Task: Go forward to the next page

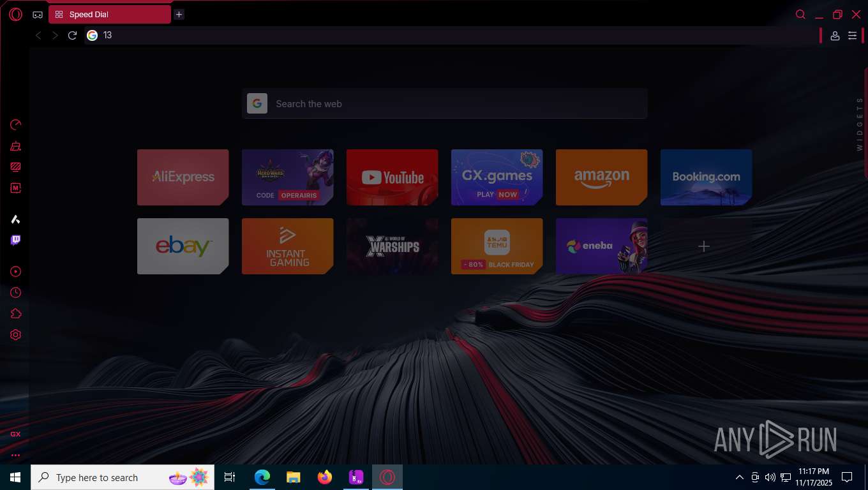Action: point(55,35)
